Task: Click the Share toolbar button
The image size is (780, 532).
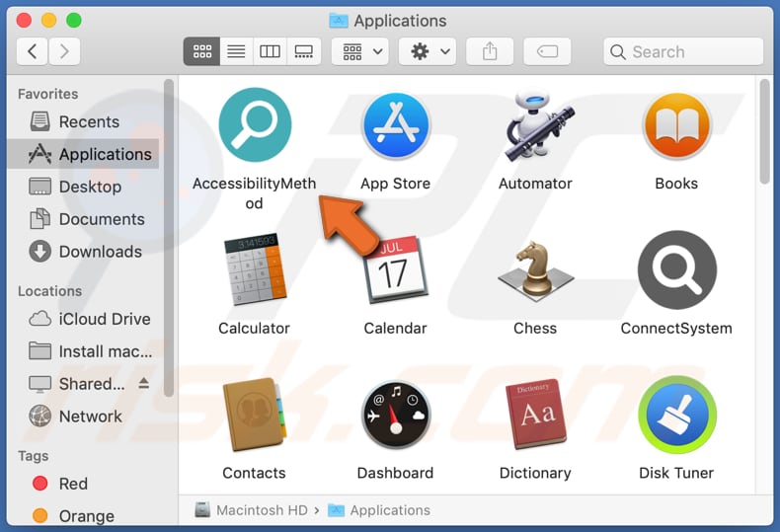Action: (490, 51)
